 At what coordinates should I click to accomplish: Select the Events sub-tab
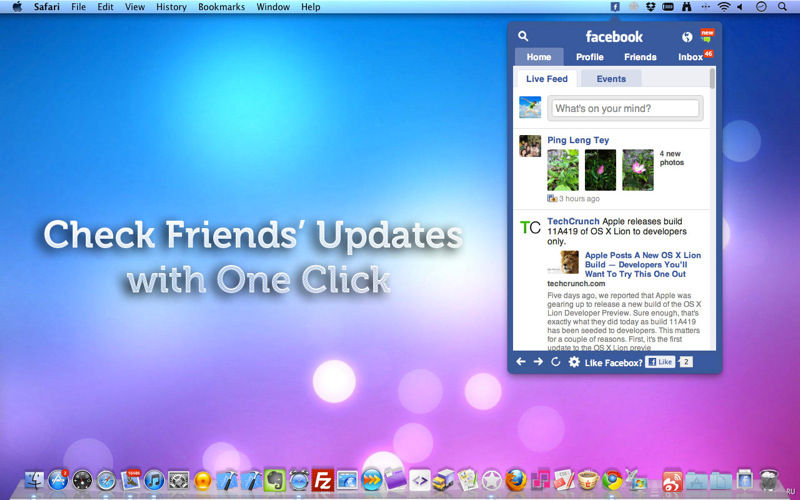611,79
